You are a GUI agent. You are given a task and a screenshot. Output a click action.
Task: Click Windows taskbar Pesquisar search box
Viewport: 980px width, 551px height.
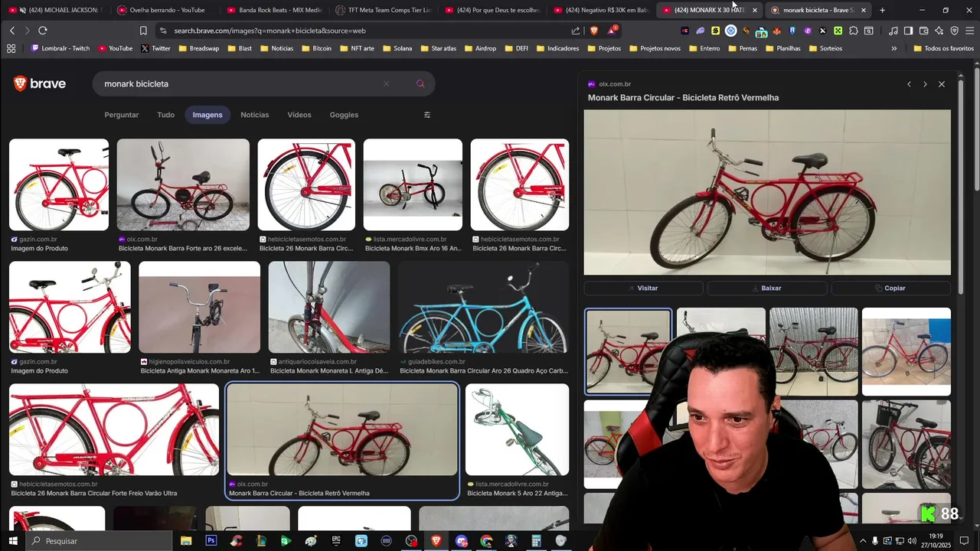[x=98, y=541]
